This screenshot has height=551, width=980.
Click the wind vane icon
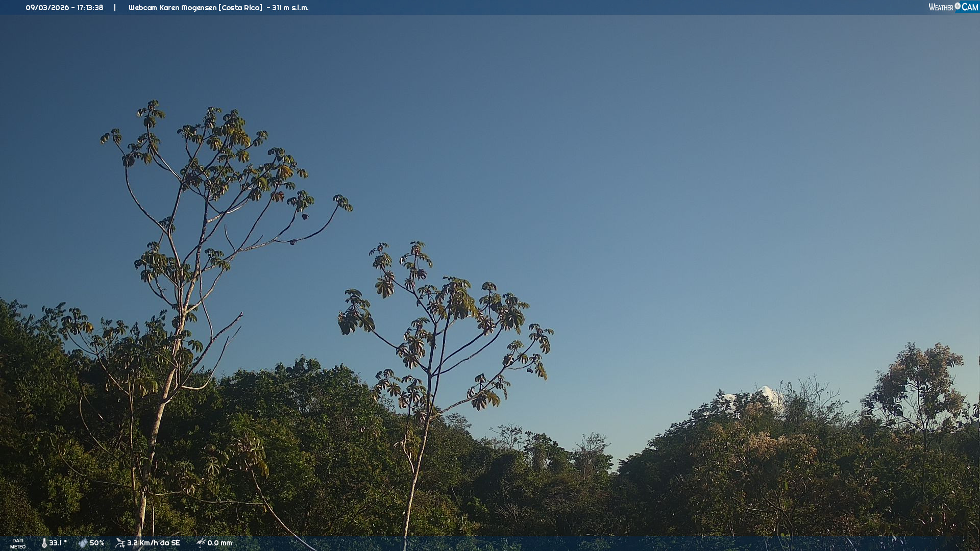pyautogui.click(x=120, y=543)
